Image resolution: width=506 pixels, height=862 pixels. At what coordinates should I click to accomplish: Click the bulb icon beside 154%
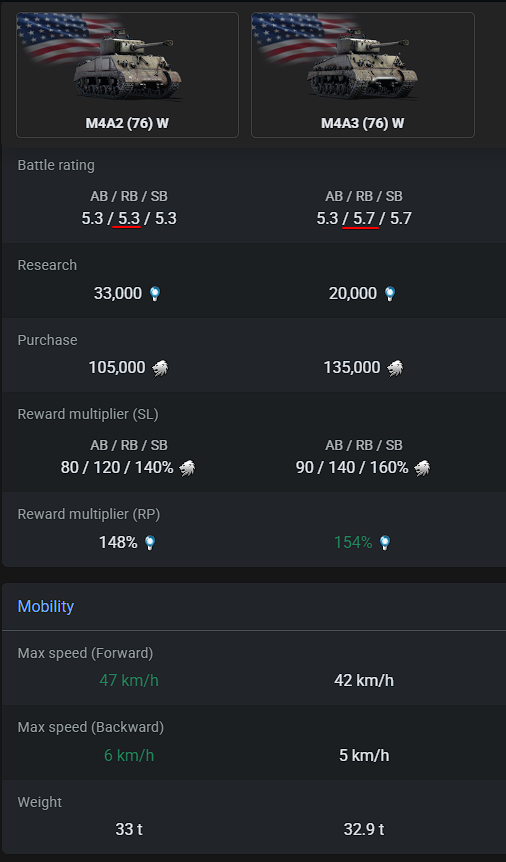pyautogui.click(x=385, y=543)
